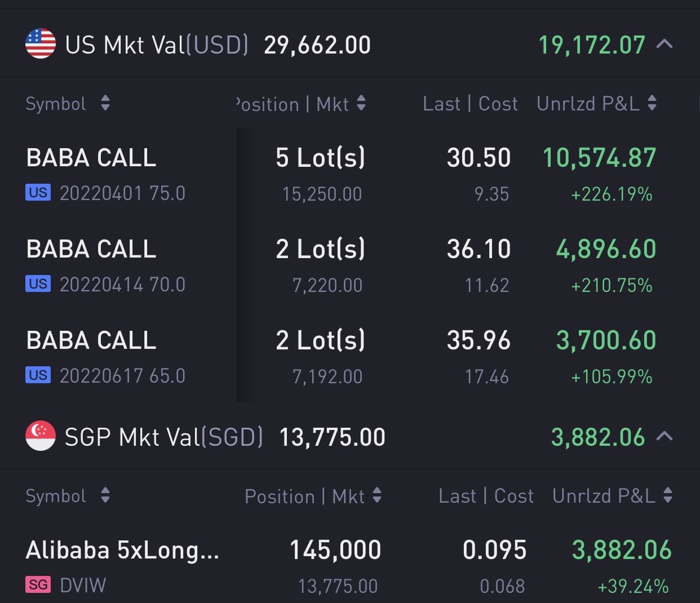
Task: Sort US holdings by Position/Mkt arrows
Action: pyautogui.click(x=361, y=103)
